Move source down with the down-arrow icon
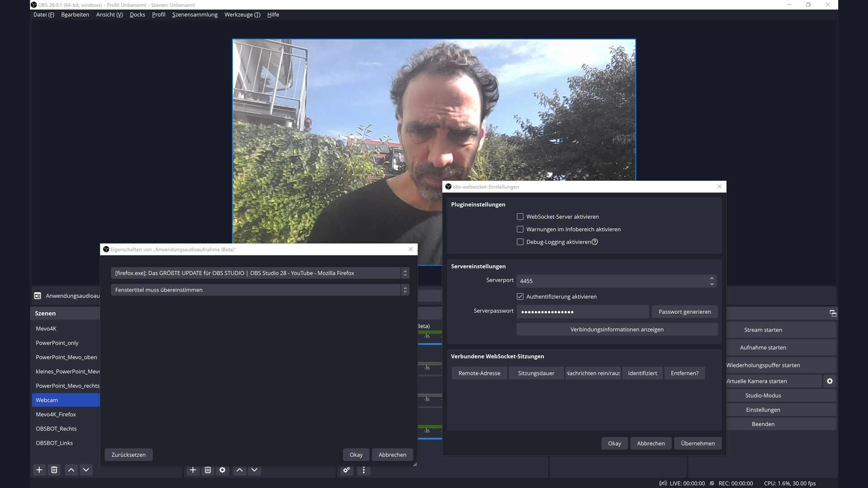The image size is (868, 488). pos(254,470)
